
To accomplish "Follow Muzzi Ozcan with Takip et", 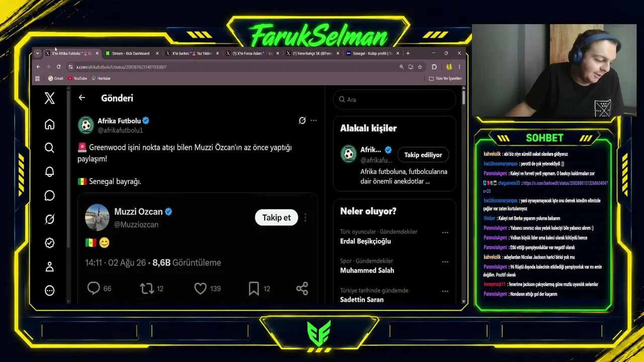I will 276,218.
